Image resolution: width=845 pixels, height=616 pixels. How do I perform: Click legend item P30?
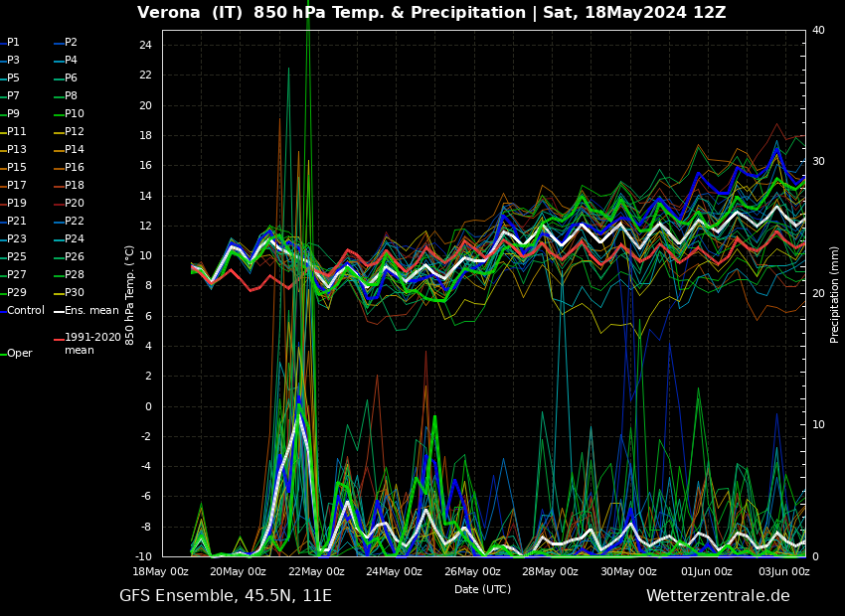pos(69,292)
